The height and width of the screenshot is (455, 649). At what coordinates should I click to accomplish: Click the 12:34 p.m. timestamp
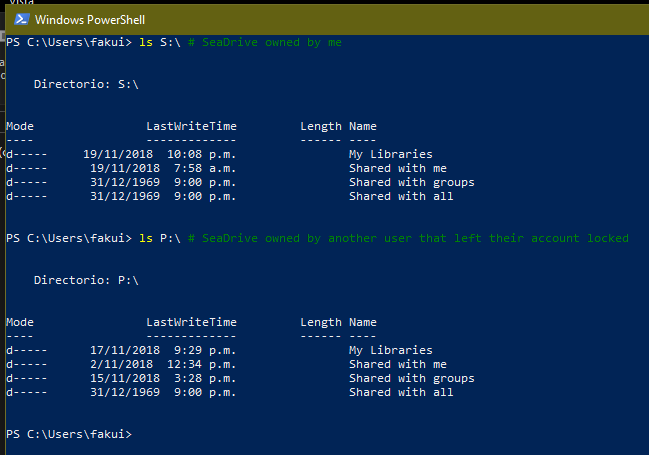pos(202,365)
